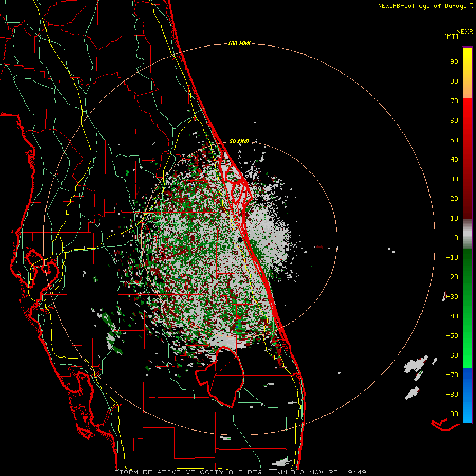
Task: Click the black KMLB radar site dot
Action: (x=240, y=240)
